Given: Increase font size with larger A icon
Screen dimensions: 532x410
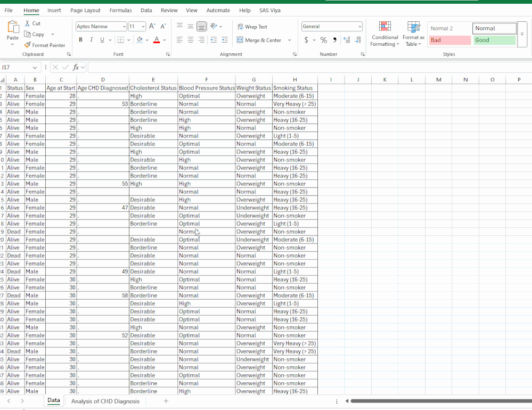Looking at the screenshot, I should click(x=152, y=26).
